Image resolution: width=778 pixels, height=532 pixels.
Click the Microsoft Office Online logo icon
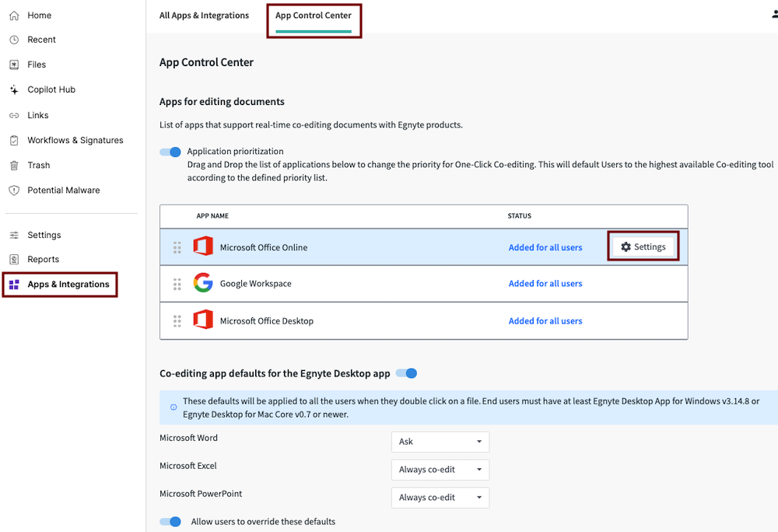(x=203, y=247)
